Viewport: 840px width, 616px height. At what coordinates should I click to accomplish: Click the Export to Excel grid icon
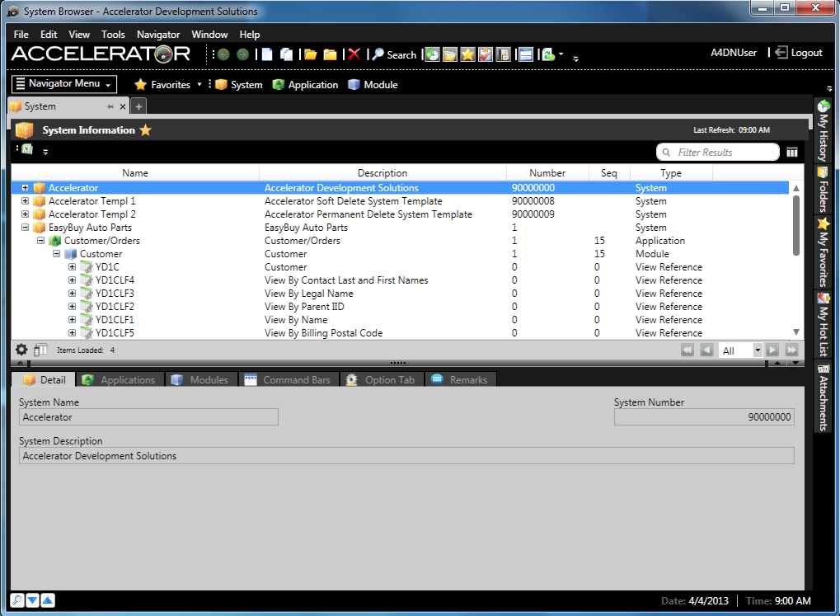pyautogui.click(x=26, y=149)
